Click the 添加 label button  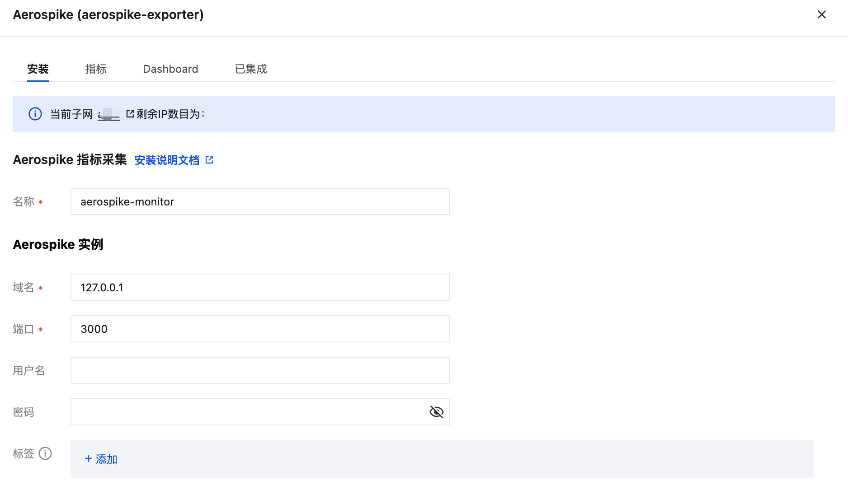click(x=106, y=459)
